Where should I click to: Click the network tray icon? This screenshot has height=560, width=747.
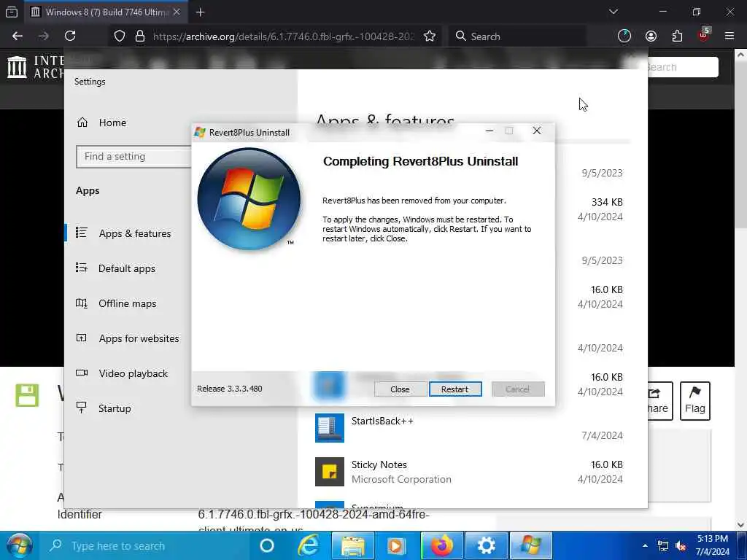tap(662, 545)
